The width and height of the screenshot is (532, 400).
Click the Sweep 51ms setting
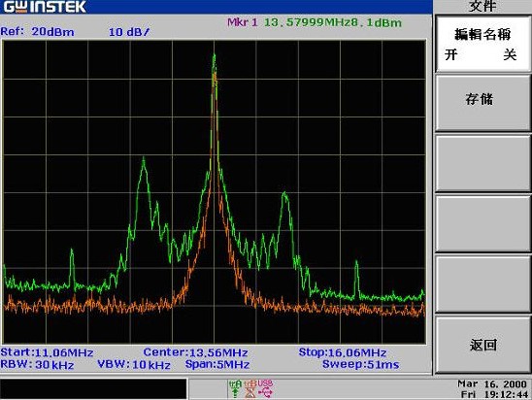click(361, 365)
